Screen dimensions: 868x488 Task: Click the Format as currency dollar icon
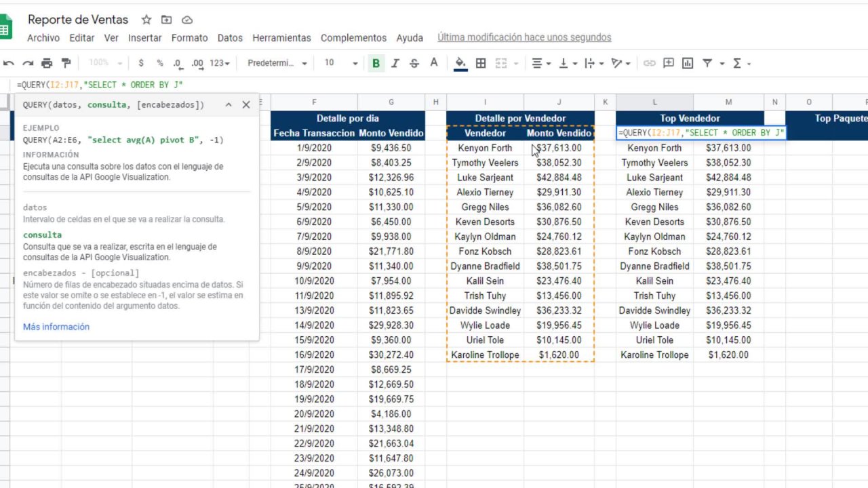141,63
